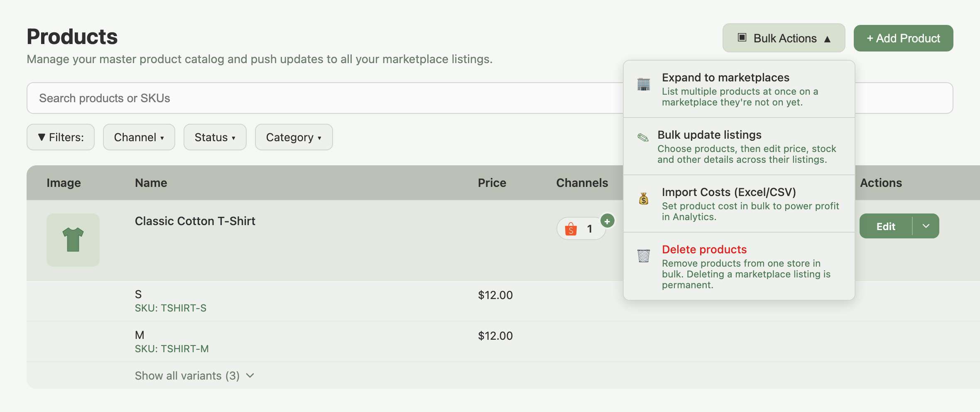Select Expand to marketplaces menu option
Screen dimensions: 980x412
coord(739,89)
